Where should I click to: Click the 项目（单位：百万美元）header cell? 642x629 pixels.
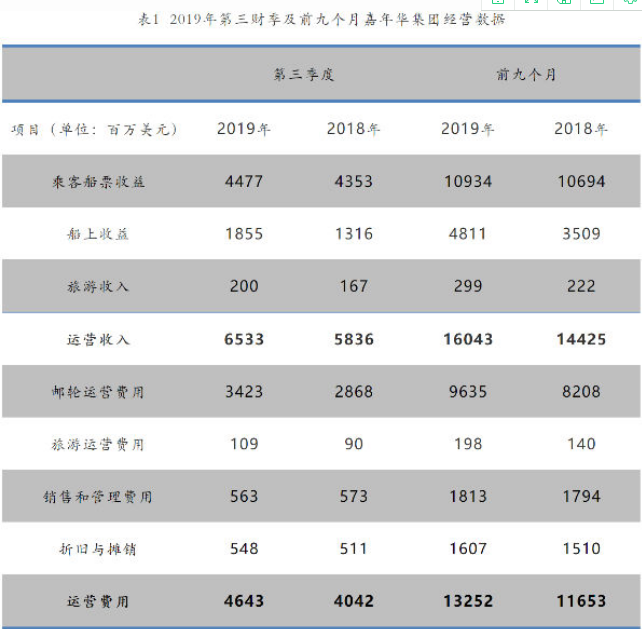[x=95, y=129]
